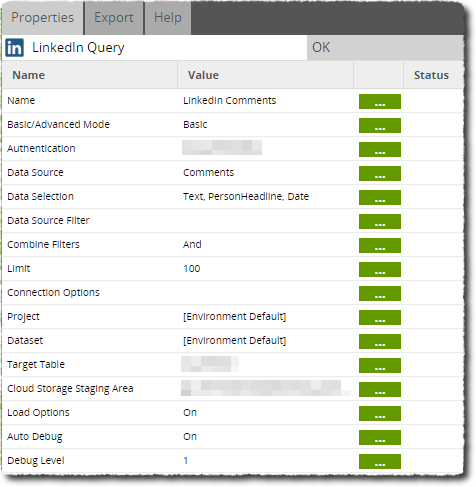Open Data Source editor button
Viewport: 476px width, 487px height.
click(380, 173)
